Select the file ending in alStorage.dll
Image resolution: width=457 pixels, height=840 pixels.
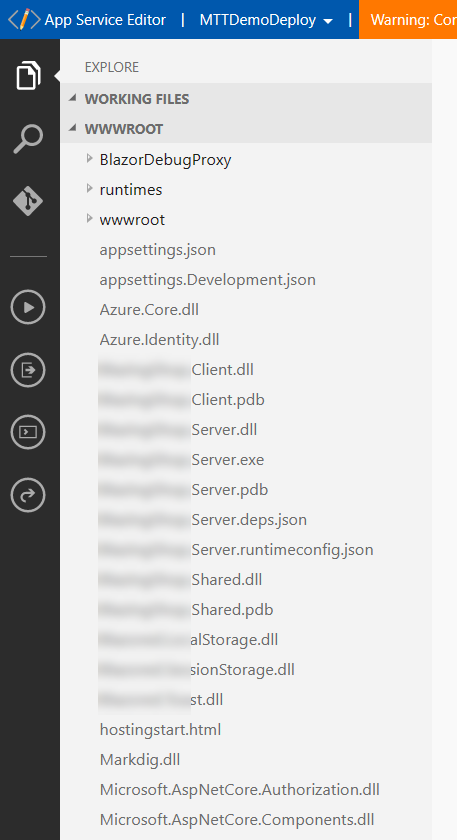click(x=188, y=640)
